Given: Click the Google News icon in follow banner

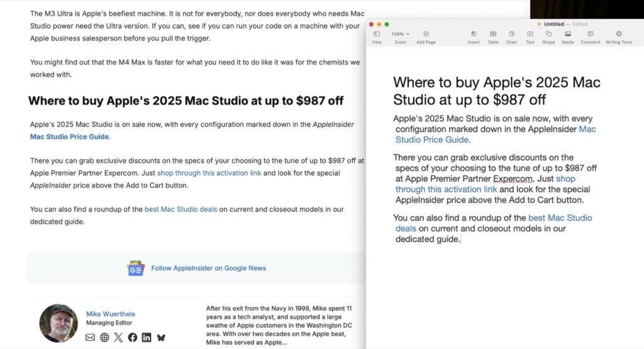Looking at the screenshot, I should pos(136,269).
